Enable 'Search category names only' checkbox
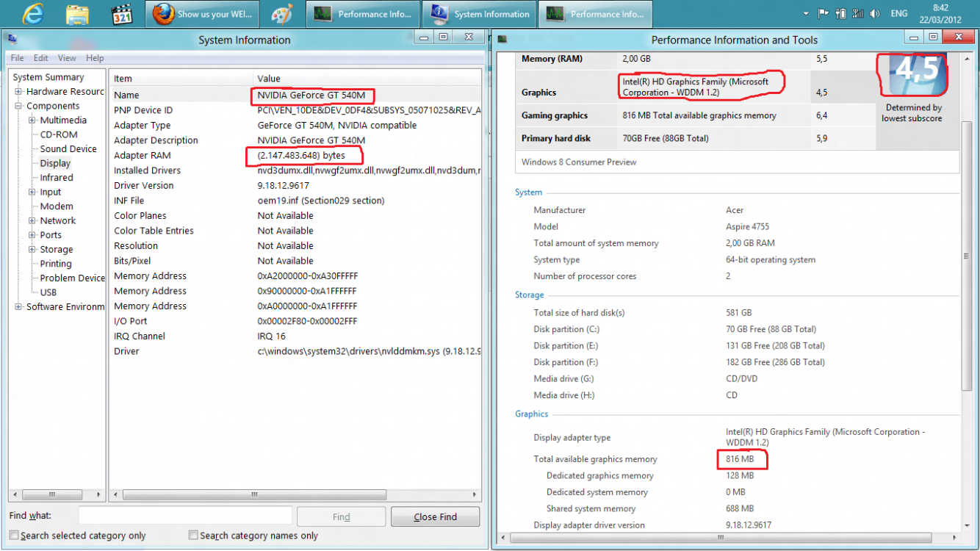Viewport: 980px width, 551px height. pos(193,536)
